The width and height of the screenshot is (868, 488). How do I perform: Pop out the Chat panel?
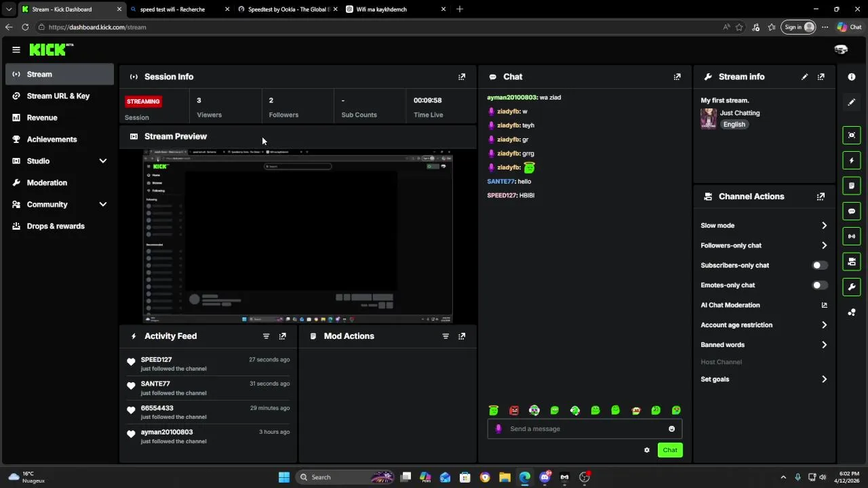[677, 77]
